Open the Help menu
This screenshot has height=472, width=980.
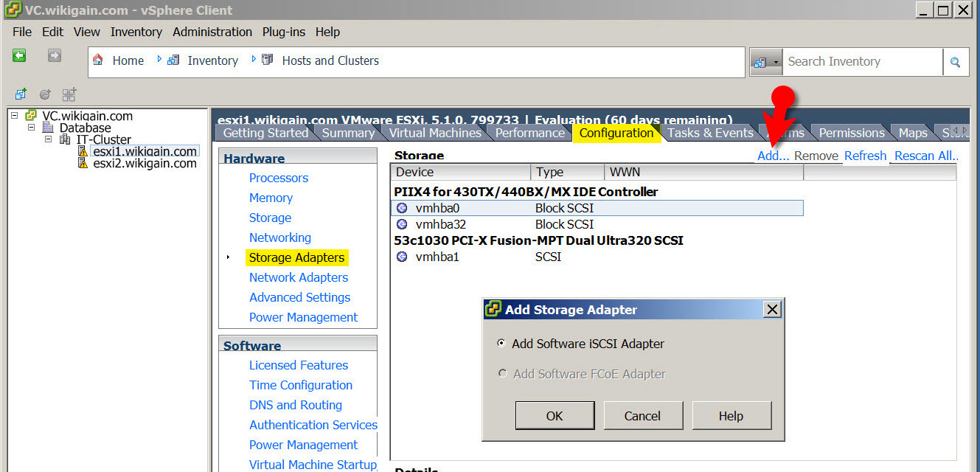click(327, 32)
